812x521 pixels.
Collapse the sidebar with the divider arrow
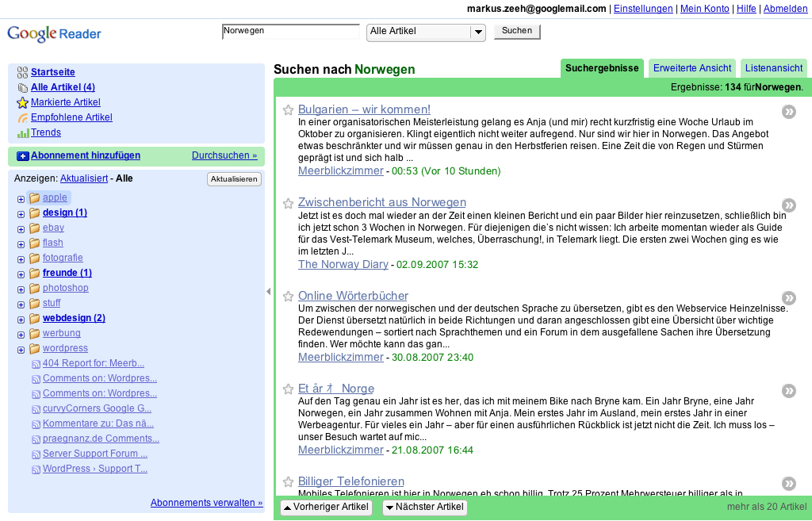(x=268, y=292)
